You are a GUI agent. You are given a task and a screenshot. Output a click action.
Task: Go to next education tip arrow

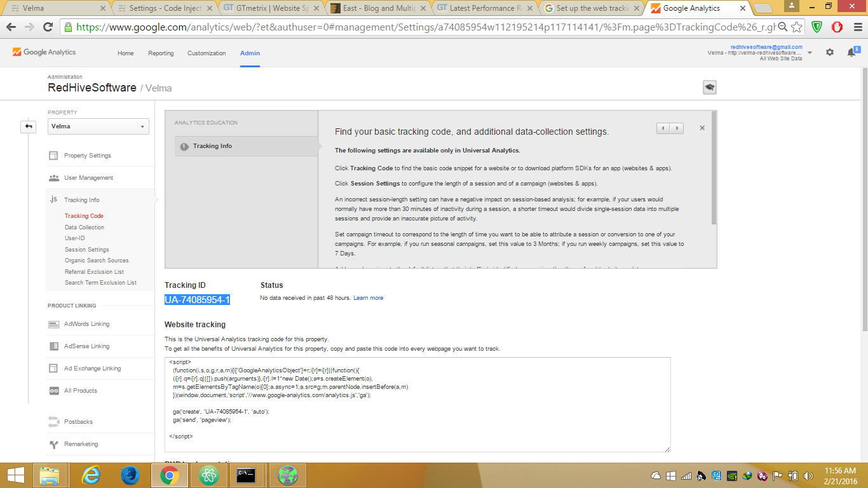[677, 128]
